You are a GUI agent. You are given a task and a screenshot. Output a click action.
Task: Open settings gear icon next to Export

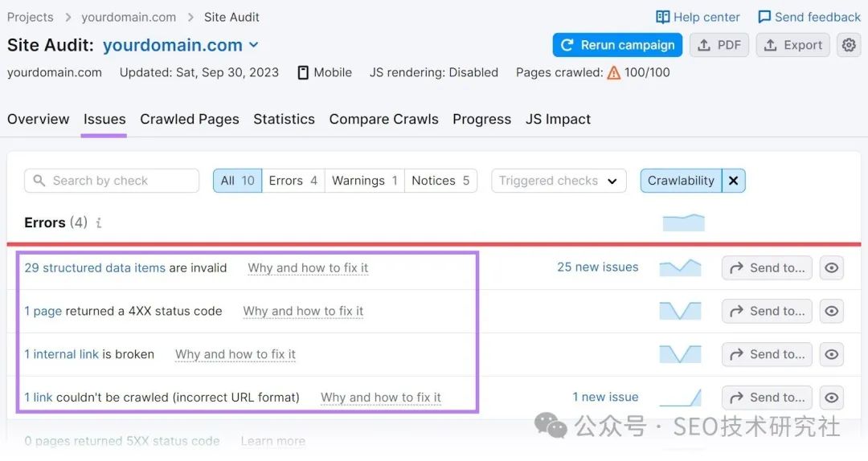(x=849, y=45)
